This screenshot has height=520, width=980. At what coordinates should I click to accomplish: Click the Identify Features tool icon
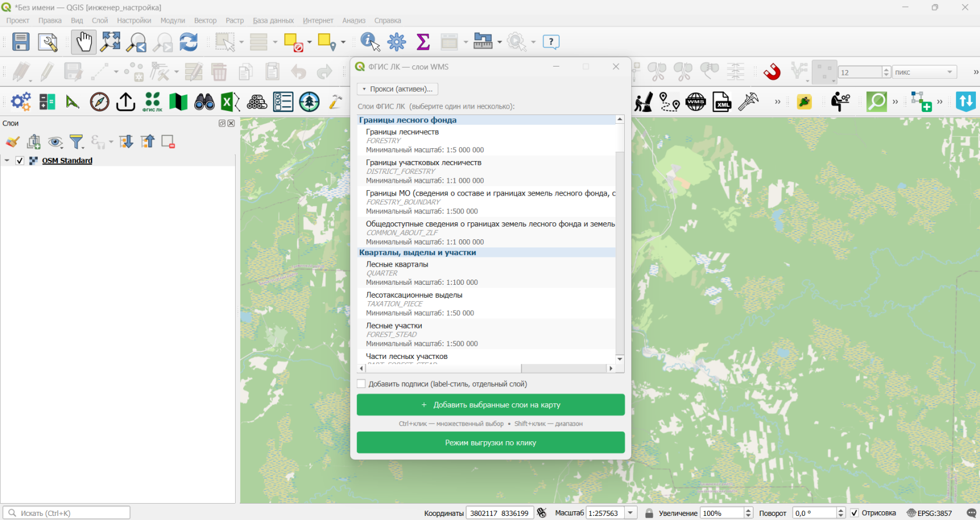pyautogui.click(x=370, y=42)
